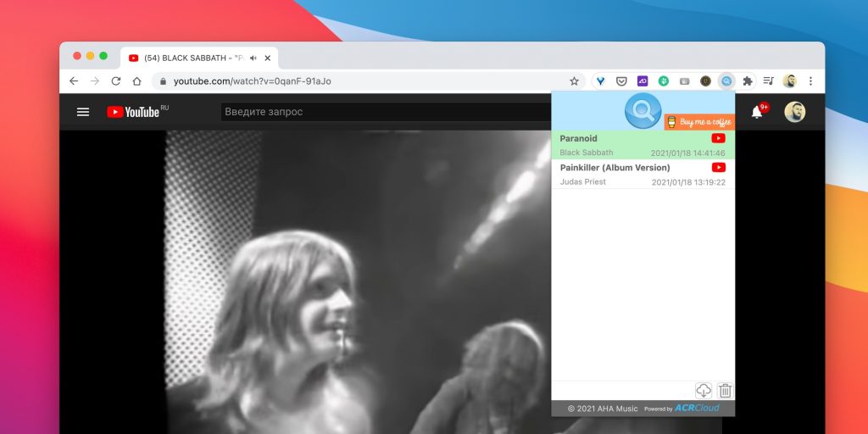868x434 pixels.
Task: Click the trash icon to clear history
Action: 725,390
